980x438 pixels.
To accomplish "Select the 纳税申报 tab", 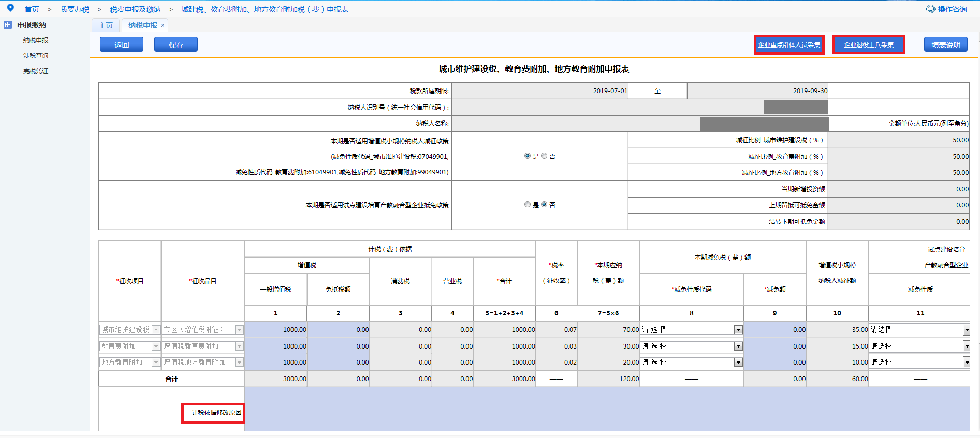I will tap(143, 25).
